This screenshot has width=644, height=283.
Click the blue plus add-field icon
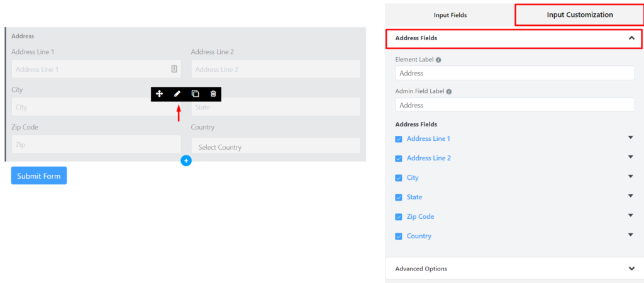[186, 160]
